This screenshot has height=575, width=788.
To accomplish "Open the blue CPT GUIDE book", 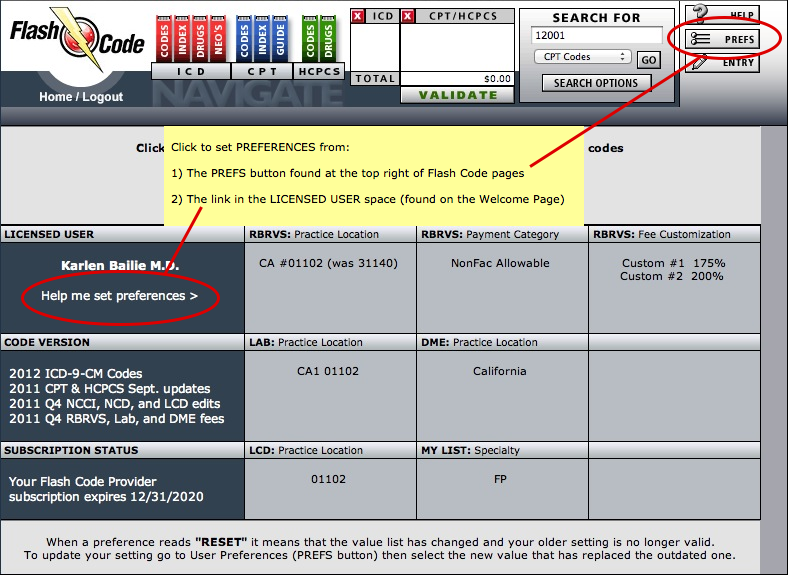I will (x=279, y=39).
